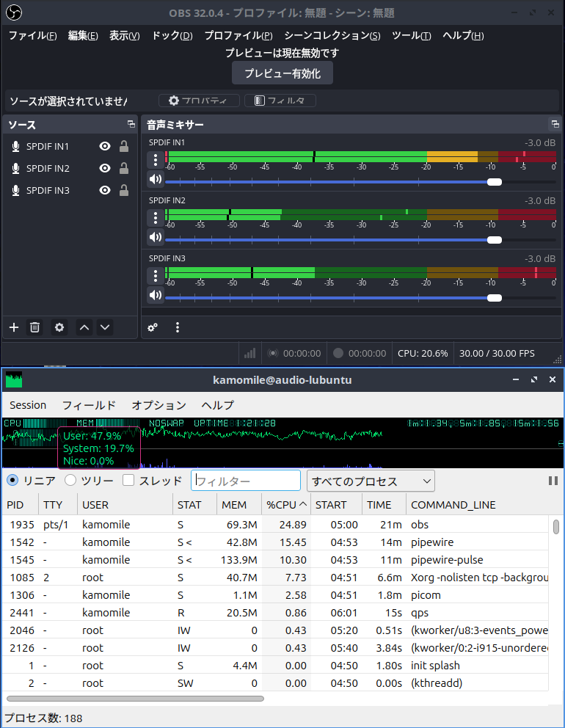Open source properties gear icon in Sources dock

click(x=59, y=327)
